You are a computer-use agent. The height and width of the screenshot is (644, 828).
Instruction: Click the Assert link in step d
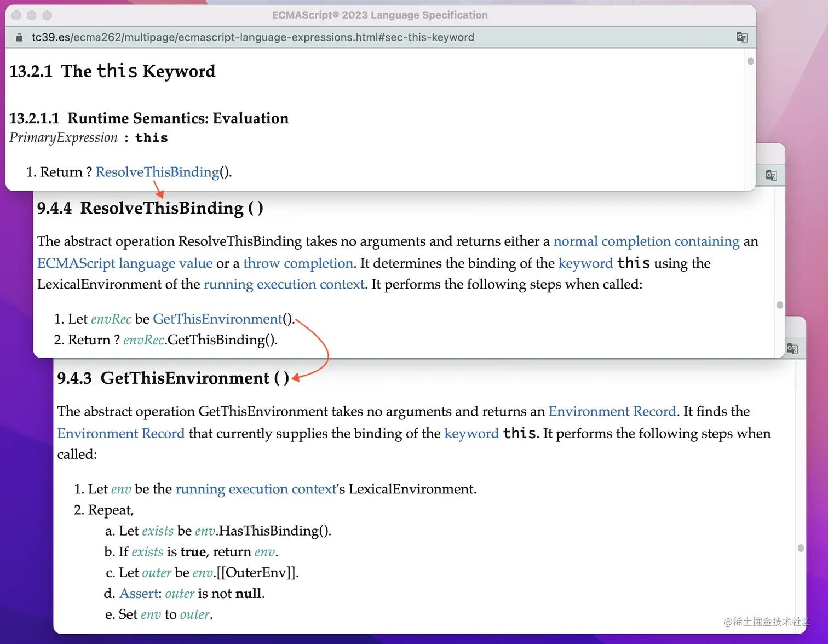click(139, 594)
